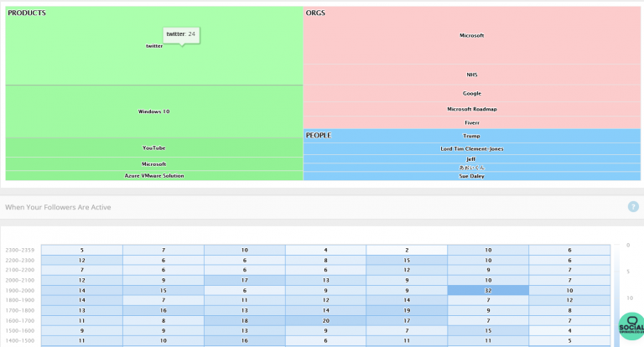This screenshot has width=644, height=347.
Task: Click the PRODUCTS category heading
Action: (x=27, y=13)
